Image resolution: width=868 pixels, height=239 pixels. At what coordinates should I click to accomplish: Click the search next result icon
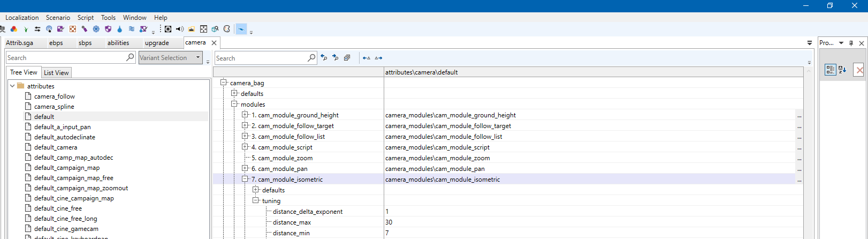tap(335, 58)
